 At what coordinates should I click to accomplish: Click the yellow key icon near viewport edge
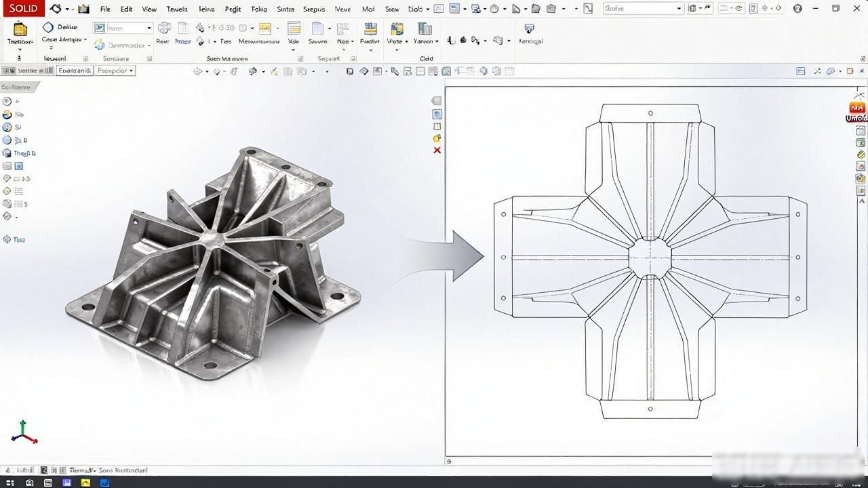[x=437, y=138]
